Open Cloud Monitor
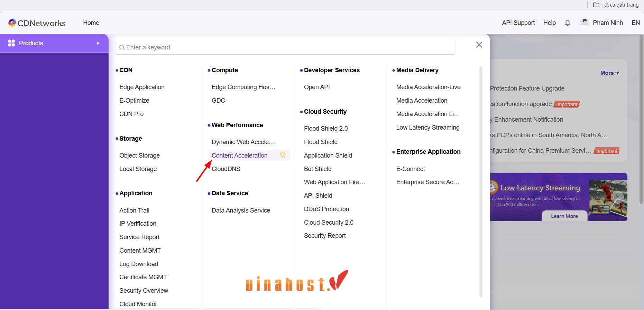This screenshot has width=644, height=310. pyautogui.click(x=138, y=304)
